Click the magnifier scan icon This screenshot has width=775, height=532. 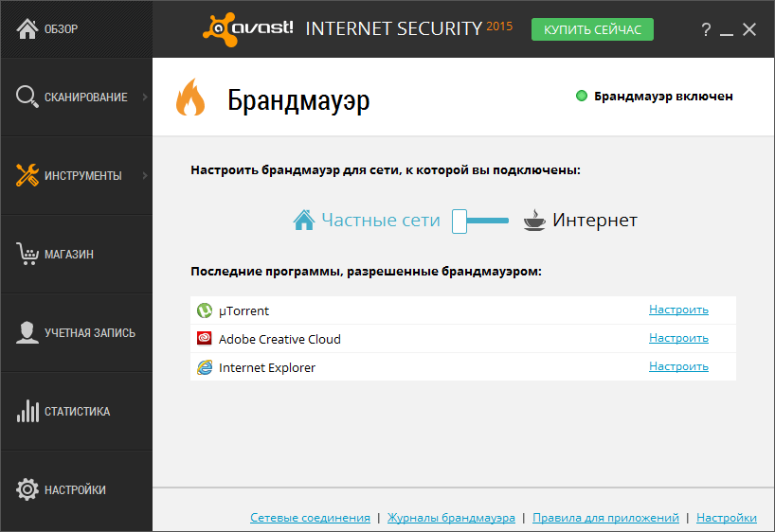tap(27, 97)
